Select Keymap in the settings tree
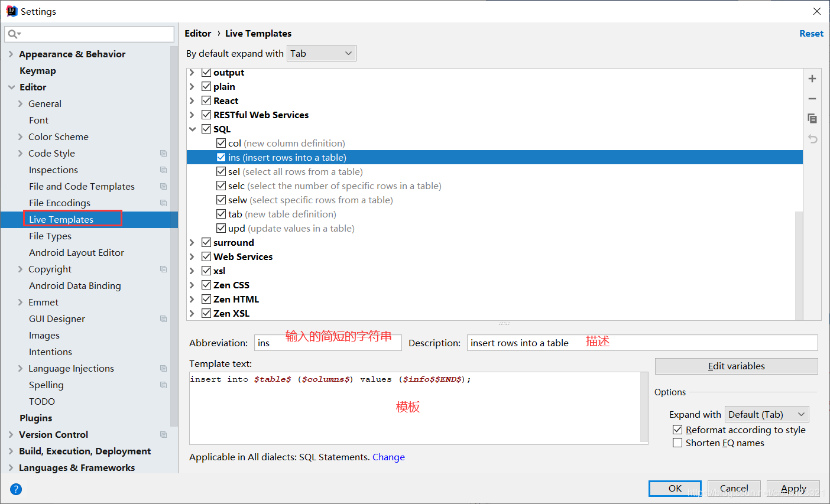This screenshot has height=504, width=830. tap(38, 70)
